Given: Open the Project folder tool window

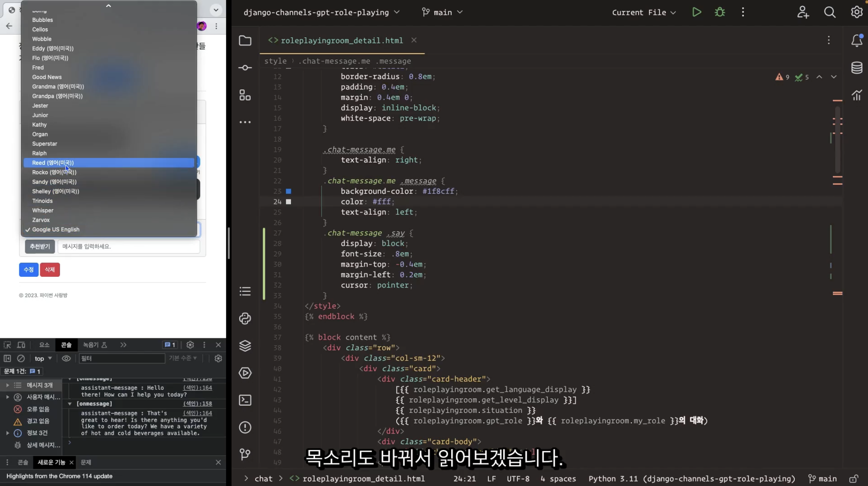Looking at the screenshot, I should tap(245, 41).
